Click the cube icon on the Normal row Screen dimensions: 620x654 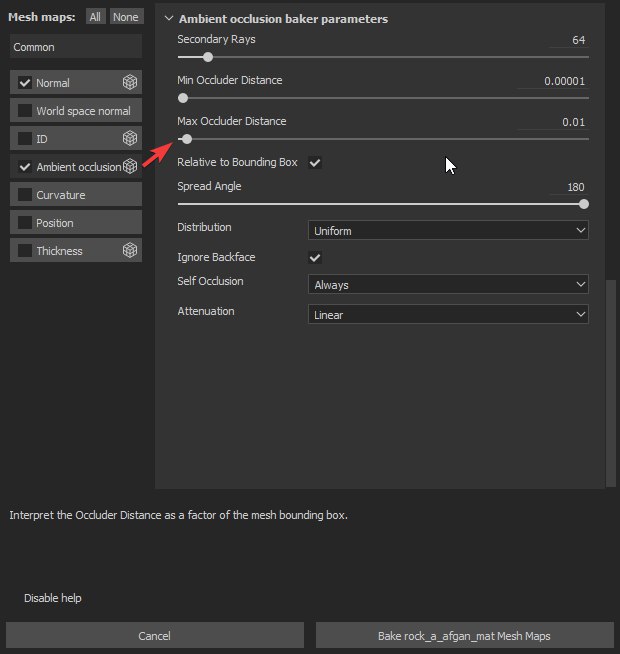click(130, 82)
